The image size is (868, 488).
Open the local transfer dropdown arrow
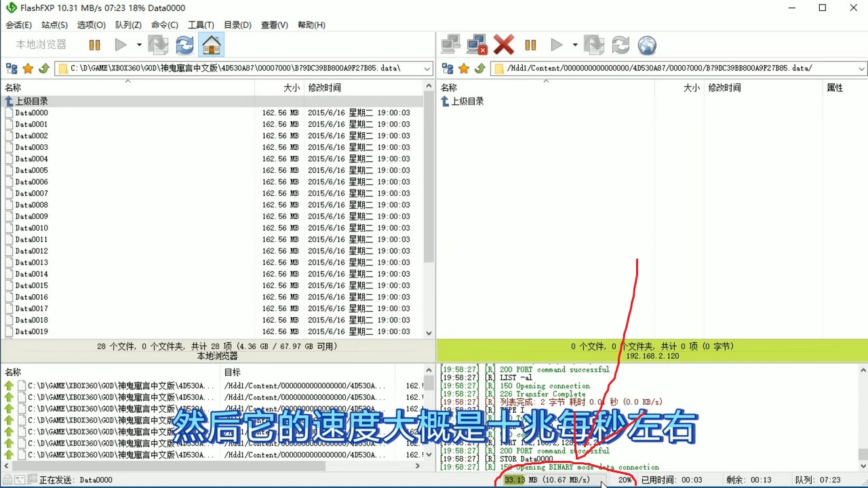(139, 45)
